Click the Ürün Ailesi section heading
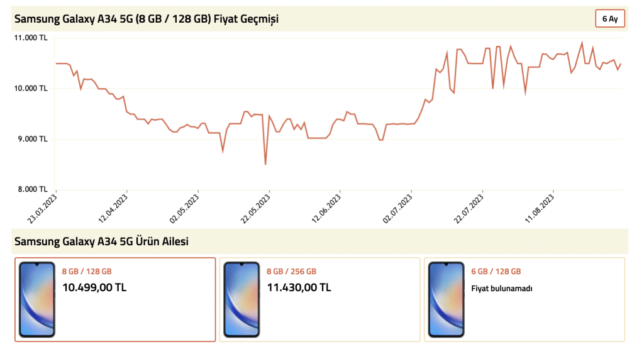Viewport: 644px width, 347px height. pos(101,241)
